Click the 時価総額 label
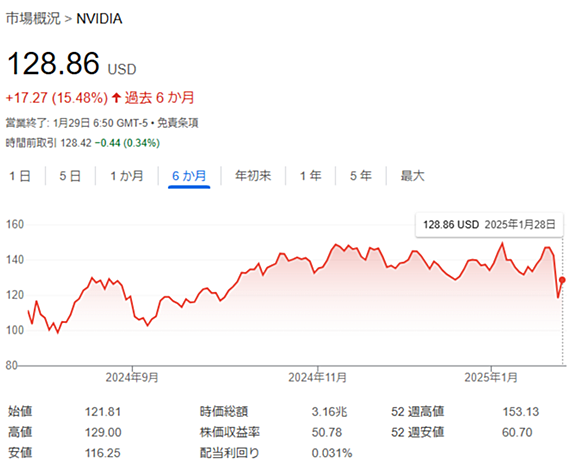This screenshot has height=471, width=586. tap(224, 412)
